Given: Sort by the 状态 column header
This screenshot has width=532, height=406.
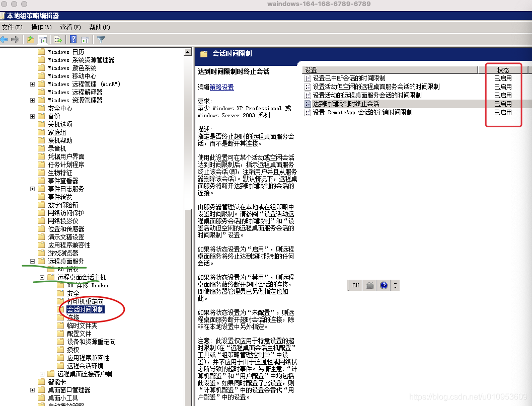Looking at the screenshot, I should point(503,70).
